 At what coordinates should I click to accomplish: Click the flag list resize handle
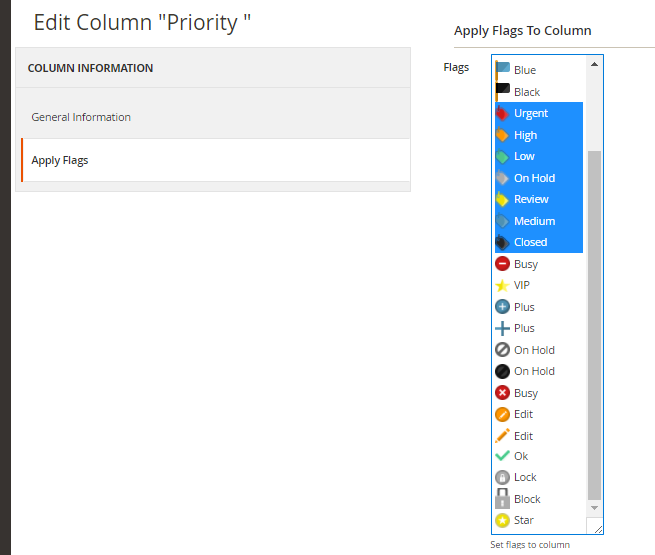[597, 529]
